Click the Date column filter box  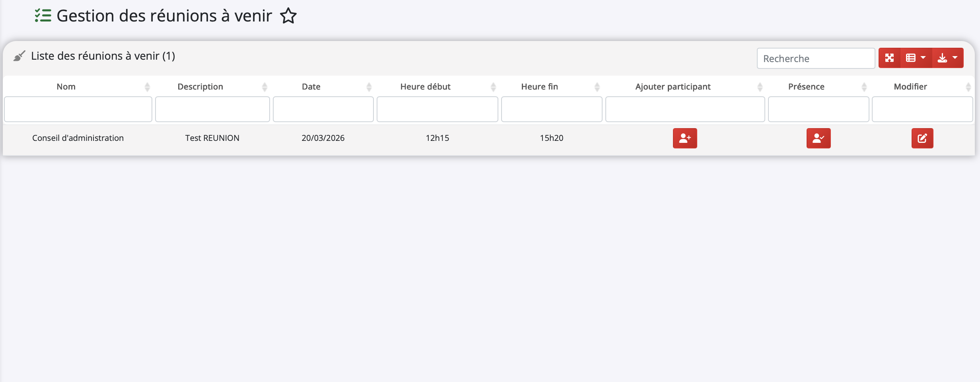(323, 109)
